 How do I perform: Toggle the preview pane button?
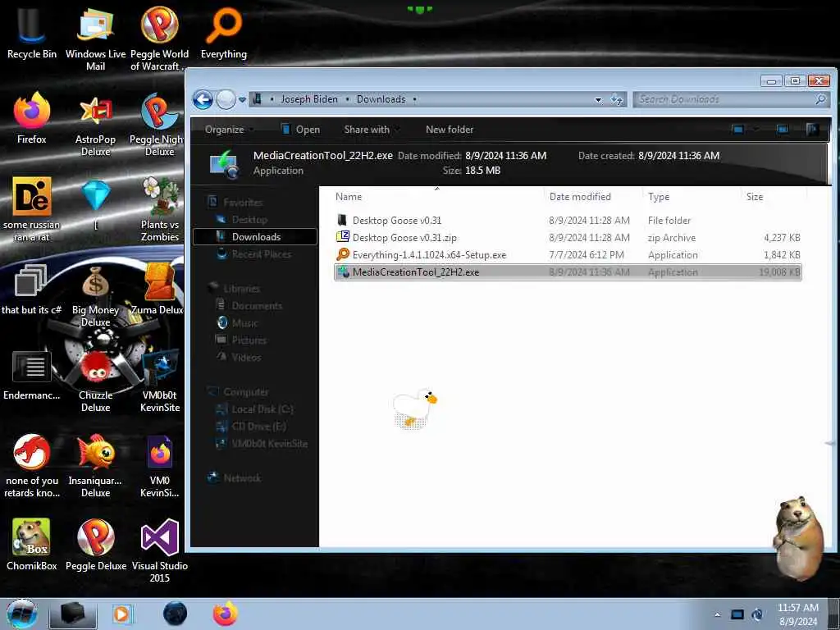pyautogui.click(x=782, y=129)
